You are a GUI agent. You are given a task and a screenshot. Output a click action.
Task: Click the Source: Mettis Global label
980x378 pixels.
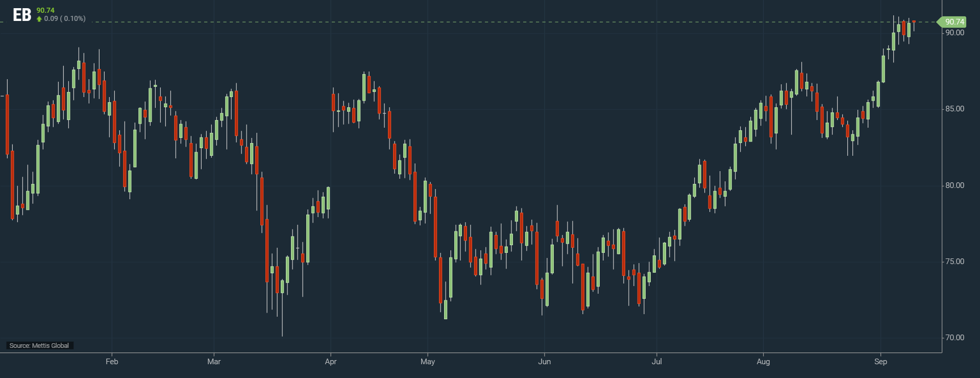point(39,346)
